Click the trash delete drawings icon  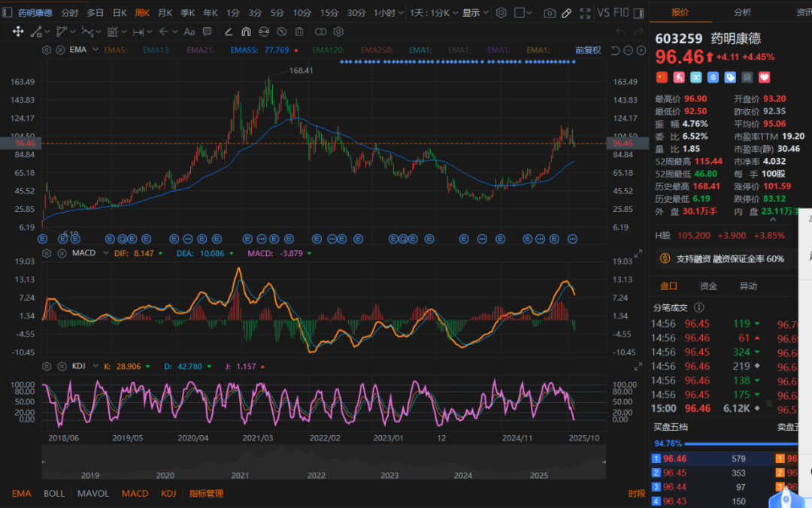pyautogui.click(x=299, y=32)
